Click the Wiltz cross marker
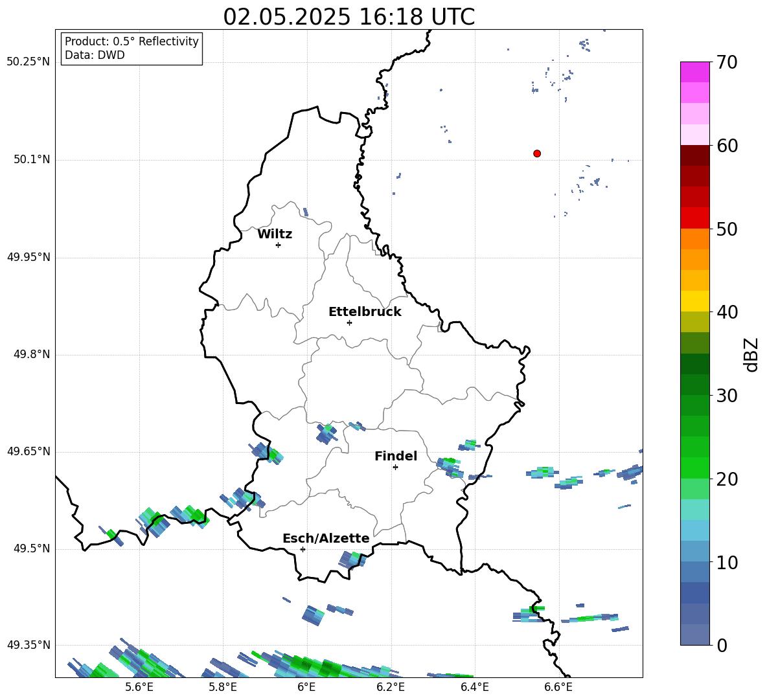This screenshot has height=700, width=767. [279, 245]
